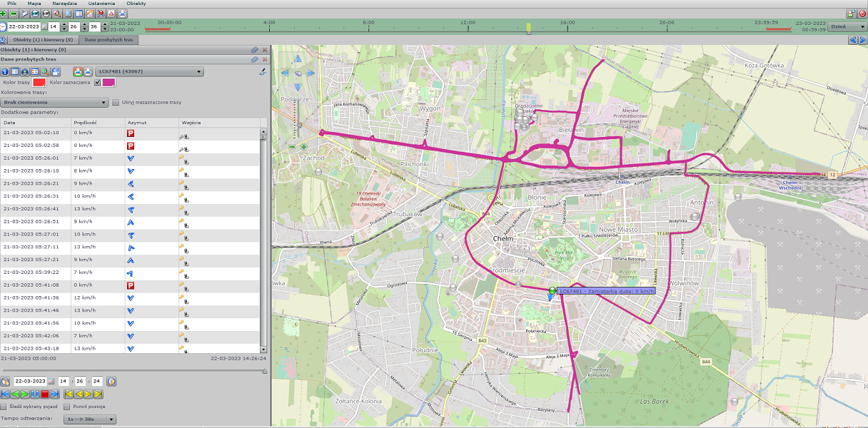Check the Śledź wybrany pojazd option
Screen dimensions: 868x428
(4, 406)
